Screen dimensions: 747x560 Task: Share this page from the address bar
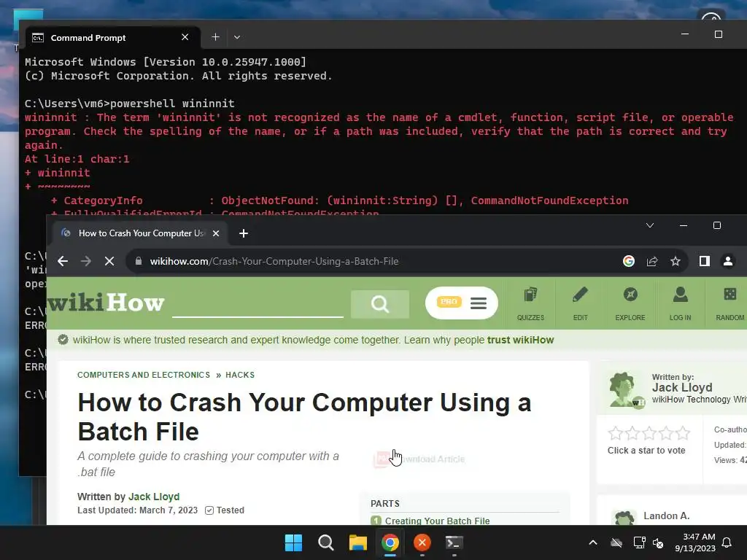point(652,261)
